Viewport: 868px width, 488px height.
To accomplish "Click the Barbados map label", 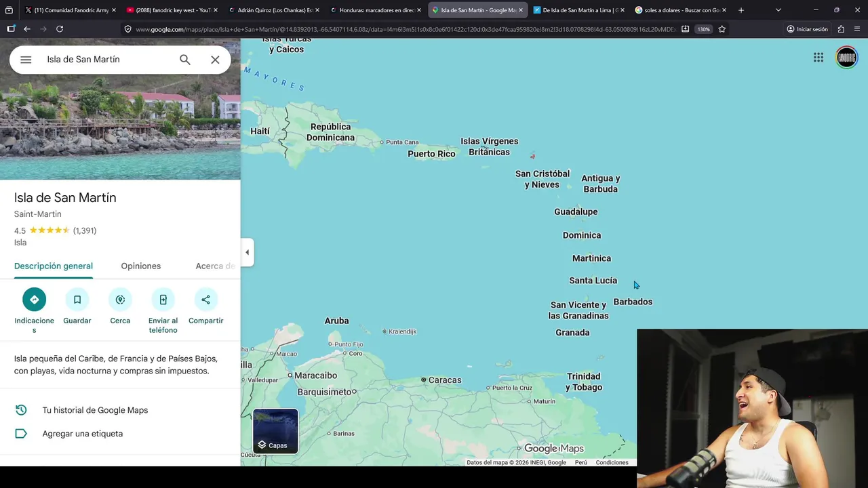I will pos(633,302).
